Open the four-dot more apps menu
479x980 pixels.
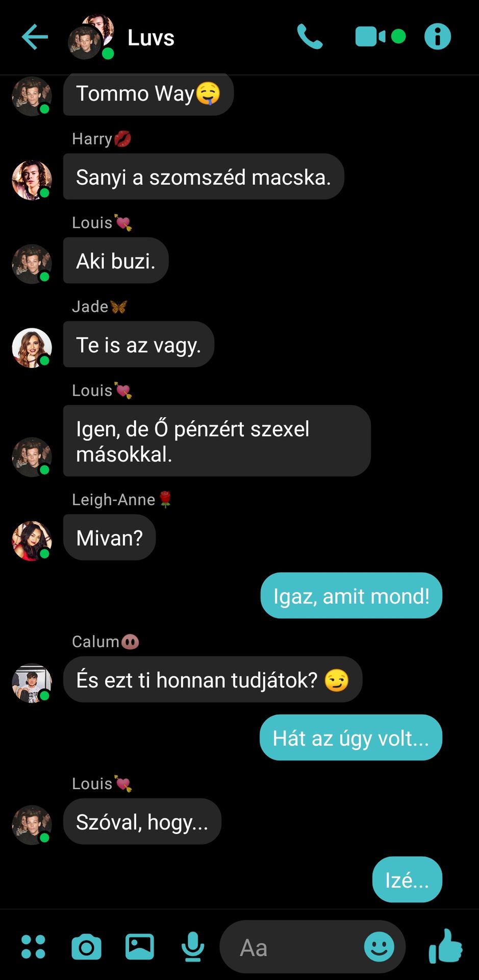point(33,947)
